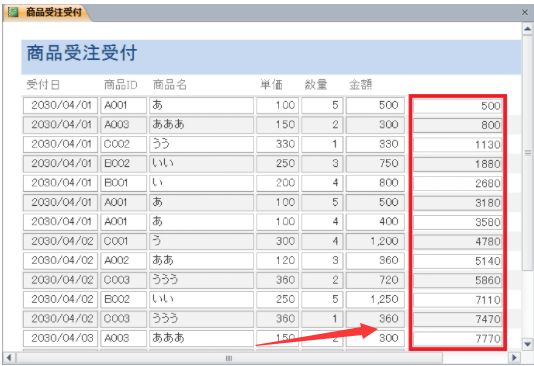This screenshot has height=366, width=534.
Task: Click 単価 field showing 330
Action: click(x=277, y=144)
